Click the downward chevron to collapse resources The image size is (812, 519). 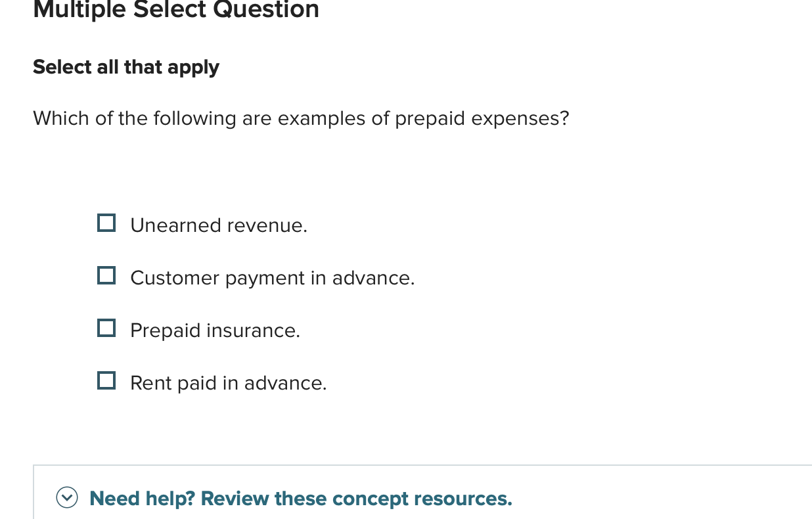pyautogui.click(x=68, y=498)
